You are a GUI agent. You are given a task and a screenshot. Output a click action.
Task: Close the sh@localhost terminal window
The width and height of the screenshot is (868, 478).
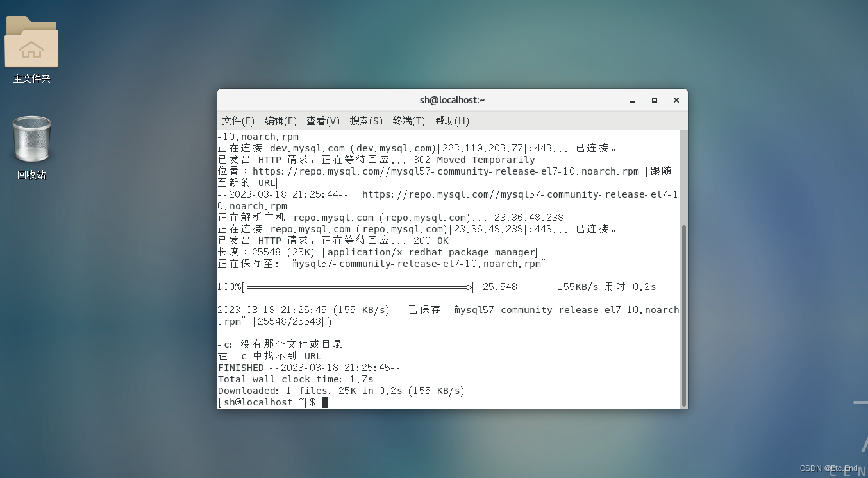(676, 100)
